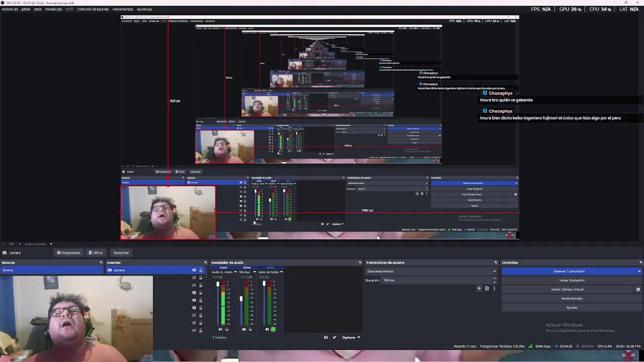This screenshot has width=644, height=362.
Task: Open the mixer Options dropdown
Action: pyautogui.click(x=351, y=337)
